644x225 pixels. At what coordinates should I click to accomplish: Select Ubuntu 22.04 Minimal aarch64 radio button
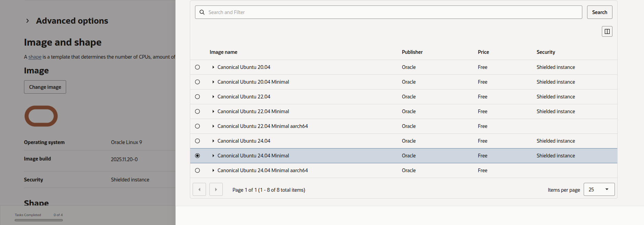[x=197, y=126]
